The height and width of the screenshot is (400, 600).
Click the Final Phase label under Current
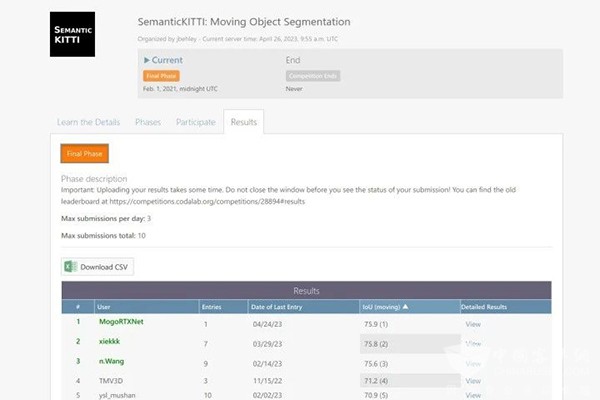click(161, 76)
